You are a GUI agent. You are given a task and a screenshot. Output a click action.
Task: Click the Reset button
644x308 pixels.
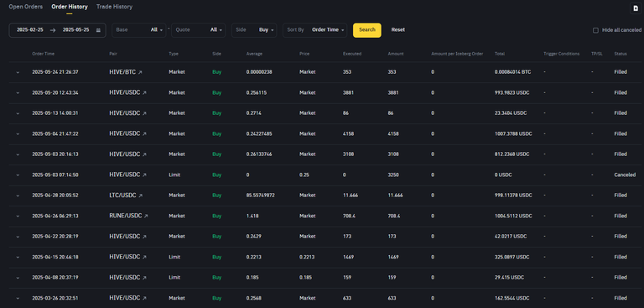tap(398, 30)
